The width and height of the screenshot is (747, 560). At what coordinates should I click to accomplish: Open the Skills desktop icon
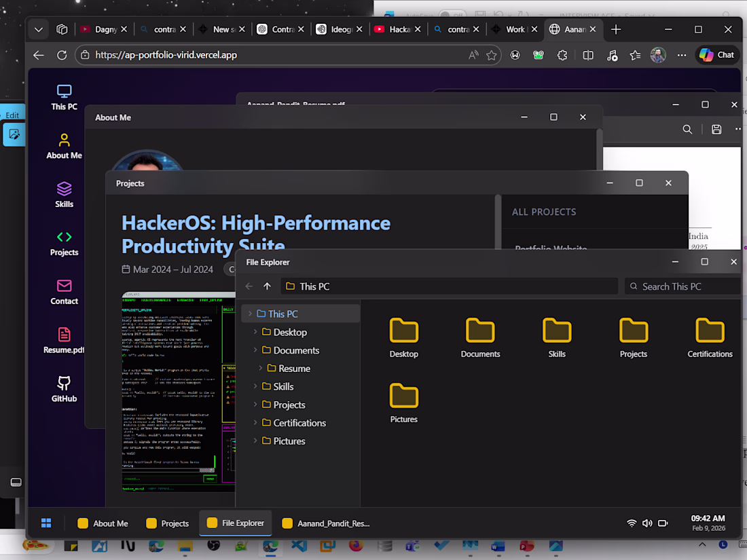pos(64,194)
